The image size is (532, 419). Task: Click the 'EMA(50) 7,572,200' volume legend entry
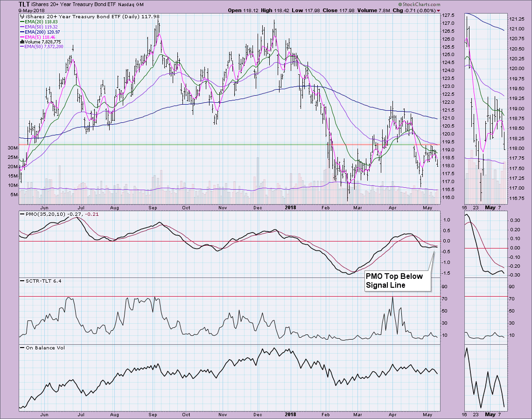click(x=44, y=47)
